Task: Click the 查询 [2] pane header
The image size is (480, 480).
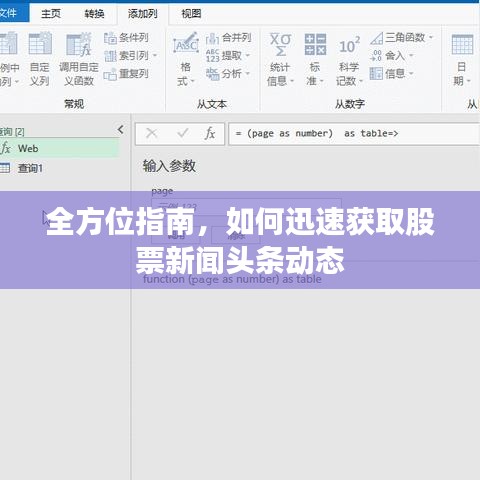Action: click(12, 132)
